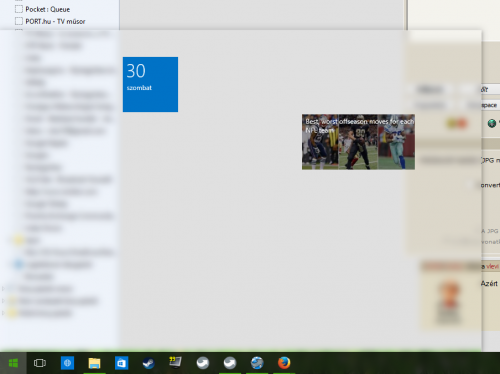Open File Explorer from the taskbar

(x=94, y=363)
